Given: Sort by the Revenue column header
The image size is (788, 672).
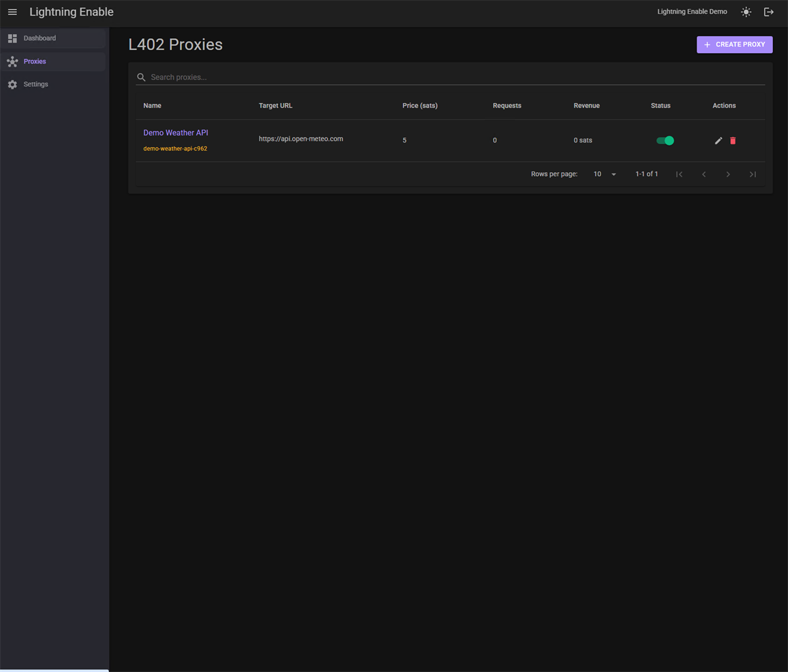Looking at the screenshot, I should [586, 106].
